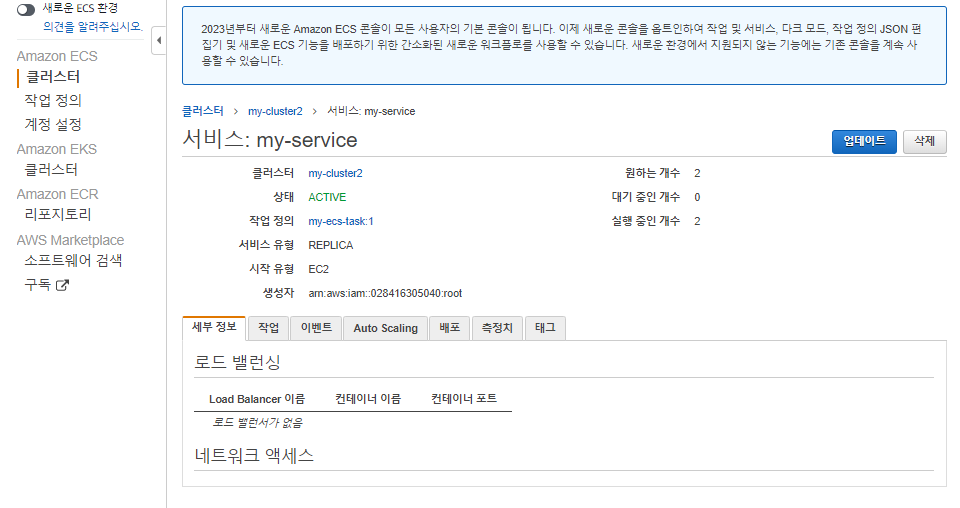Viewport: 960px width, 508px height.
Task: Open 작업 정의 in the sidebar
Action: (53, 100)
